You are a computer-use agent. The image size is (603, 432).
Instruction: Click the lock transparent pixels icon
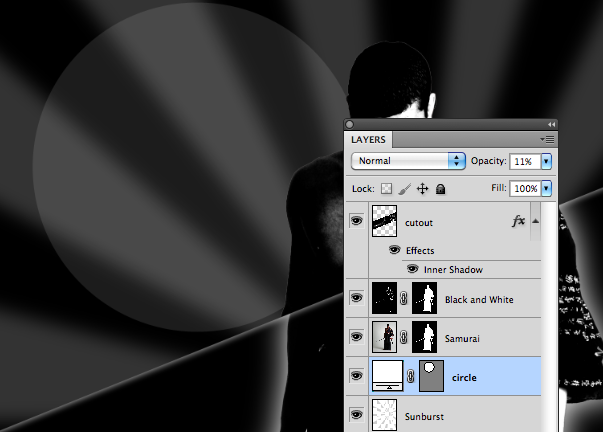(386, 188)
